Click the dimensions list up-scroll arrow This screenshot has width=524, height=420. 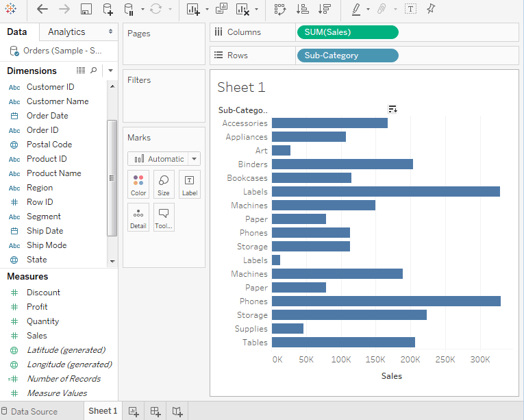pos(112,86)
